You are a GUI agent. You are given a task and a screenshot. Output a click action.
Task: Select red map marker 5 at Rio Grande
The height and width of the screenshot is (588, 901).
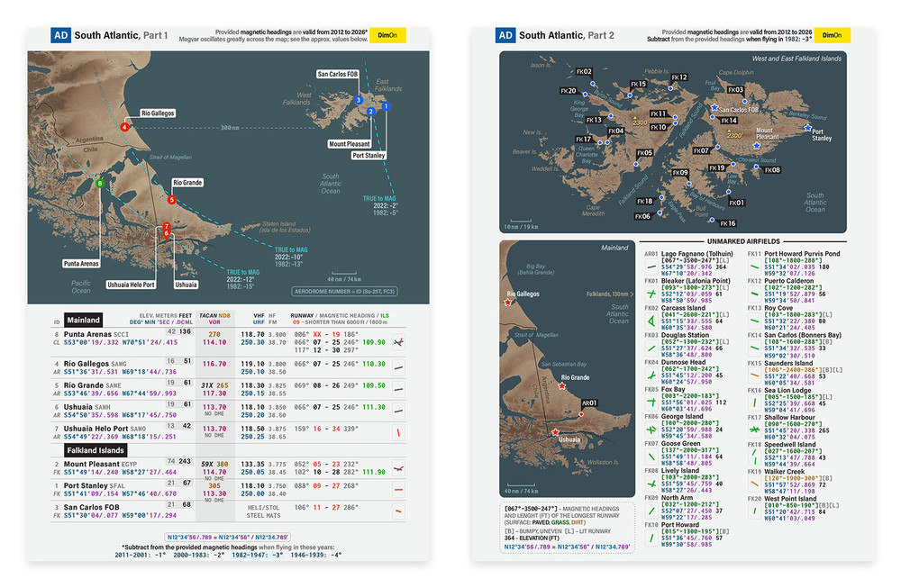point(172,200)
